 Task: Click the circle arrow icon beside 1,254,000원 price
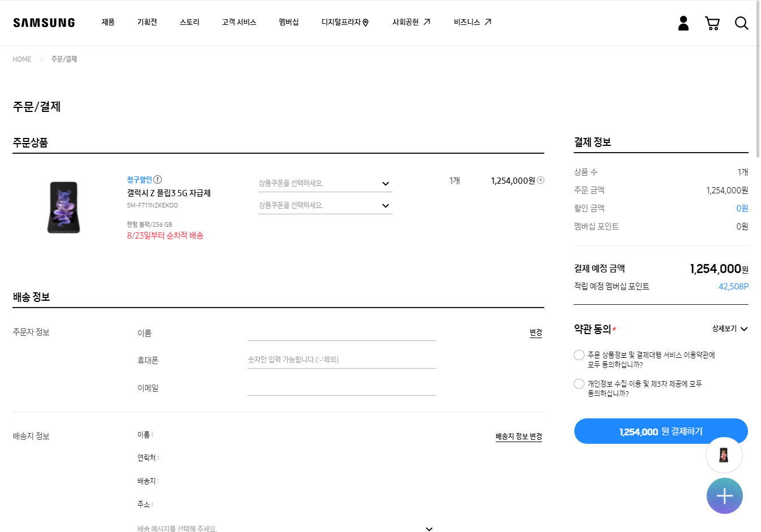click(541, 180)
